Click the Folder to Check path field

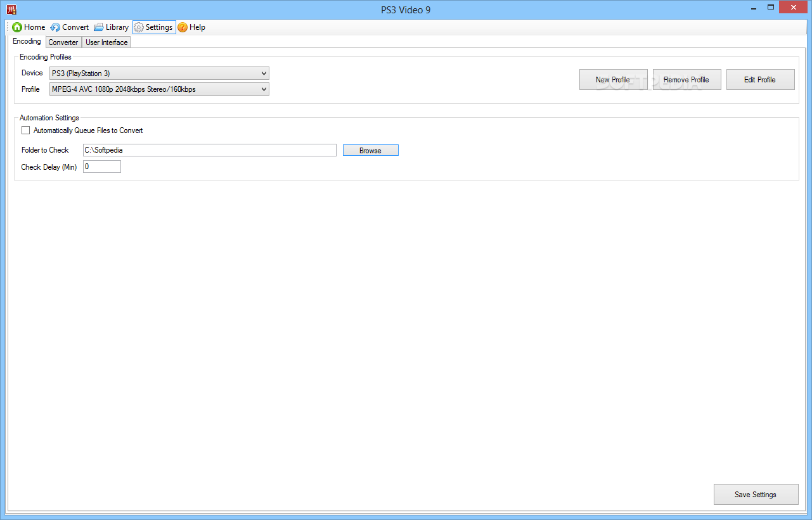(209, 150)
